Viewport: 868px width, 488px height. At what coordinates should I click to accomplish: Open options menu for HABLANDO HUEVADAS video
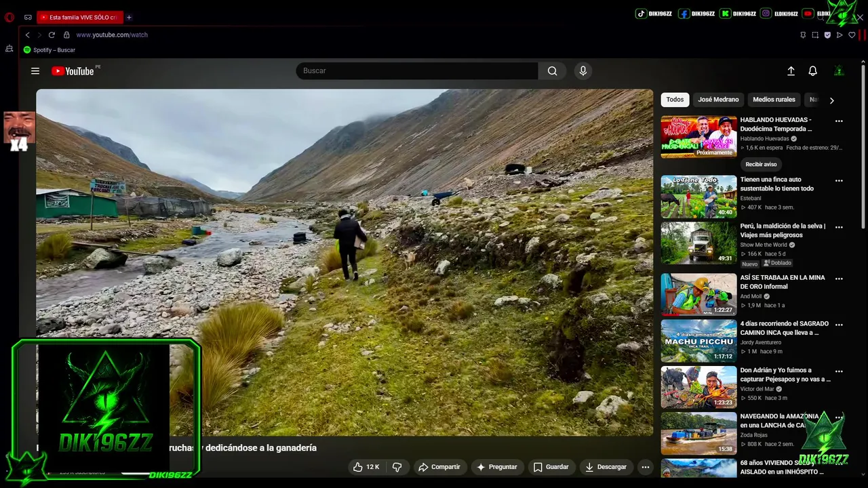click(x=839, y=121)
